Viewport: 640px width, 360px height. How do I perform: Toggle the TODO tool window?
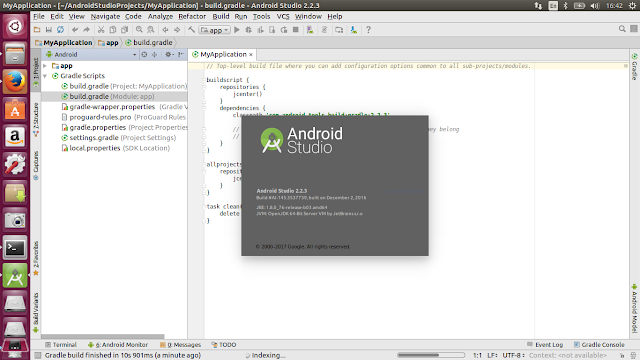pyautogui.click(x=224, y=344)
